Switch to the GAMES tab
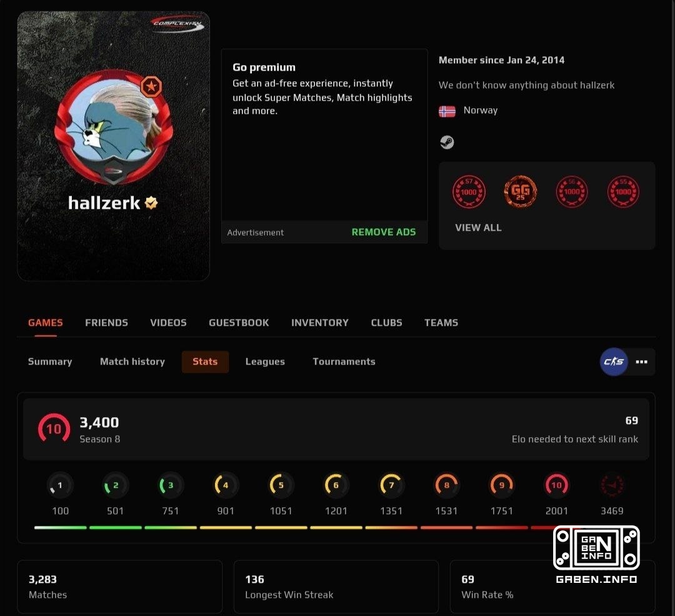 tap(45, 323)
